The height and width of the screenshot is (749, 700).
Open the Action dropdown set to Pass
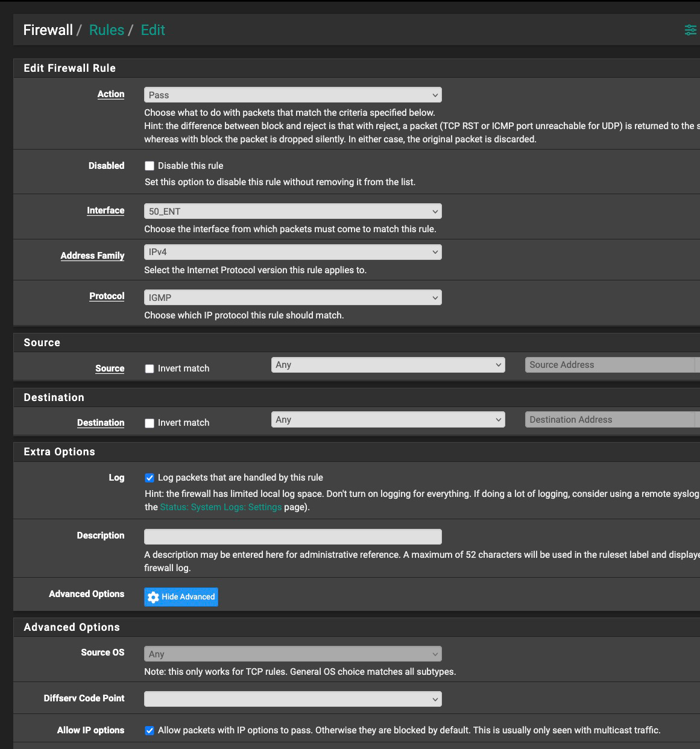coord(292,95)
